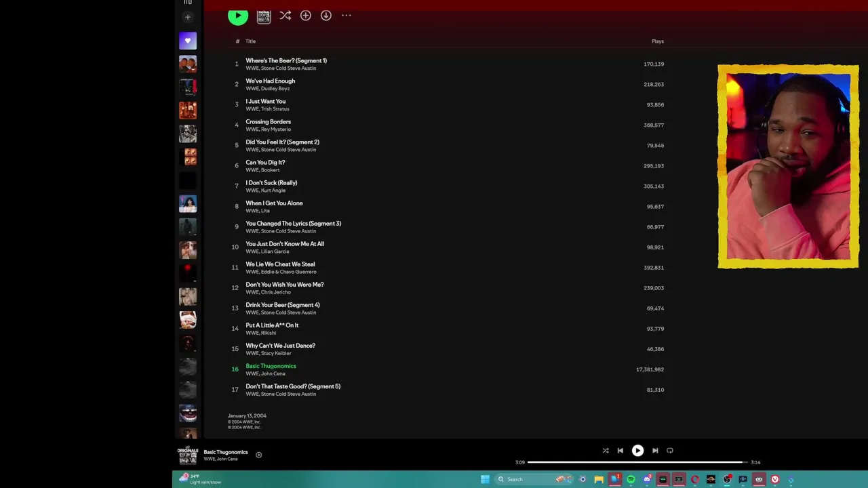Open artist Dudley Boyz link

pos(275,89)
